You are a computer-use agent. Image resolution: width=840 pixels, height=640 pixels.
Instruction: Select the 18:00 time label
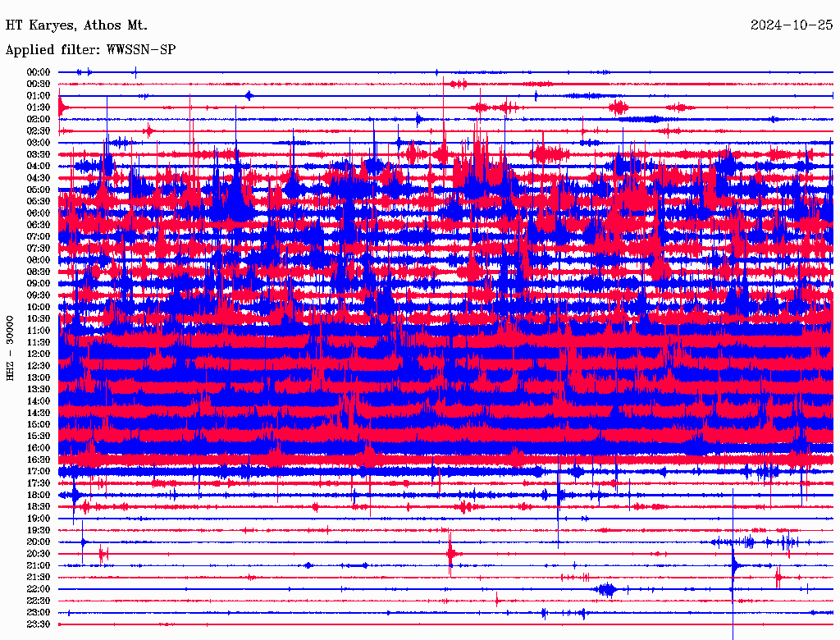39,496
